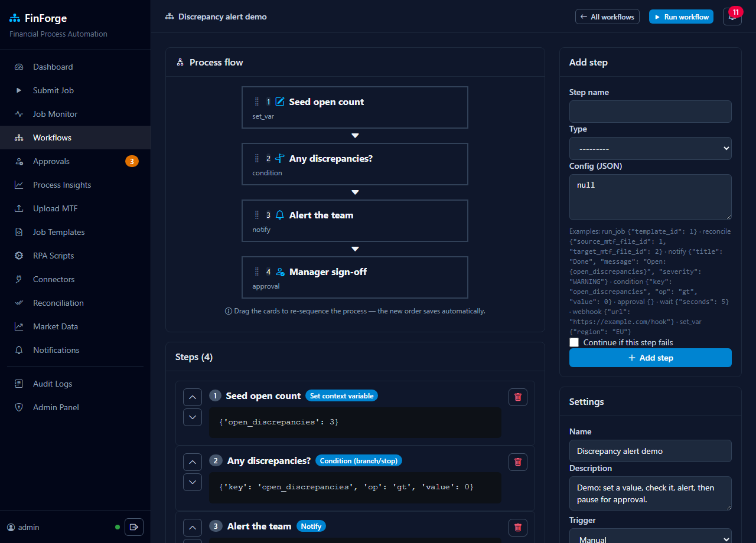Click the Notify badge on step 3
This screenshot has height=543, width=756.
pyautogui.click(x=311, y=526)
